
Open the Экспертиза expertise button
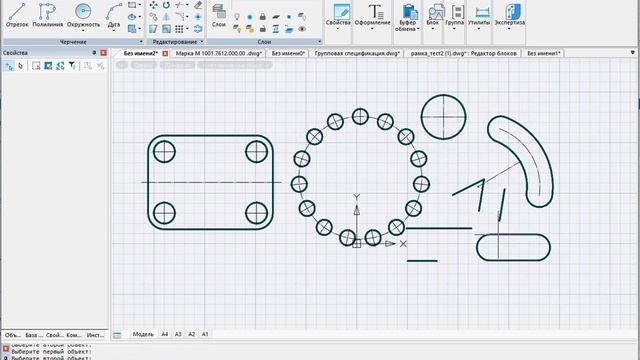pos(509,16)
